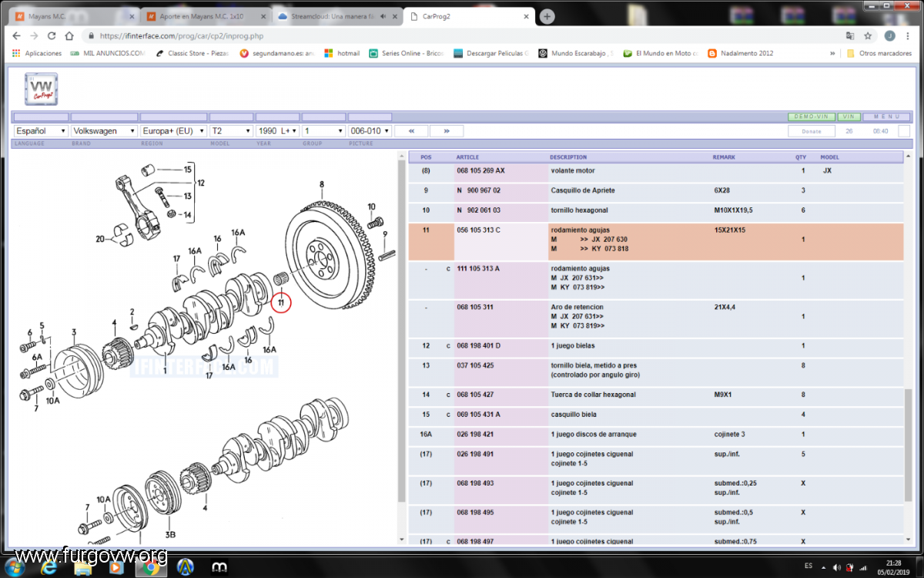This screenshot has width=924, height=578.
Task: Select article 068 198 493
Action: tap(475, 483)
